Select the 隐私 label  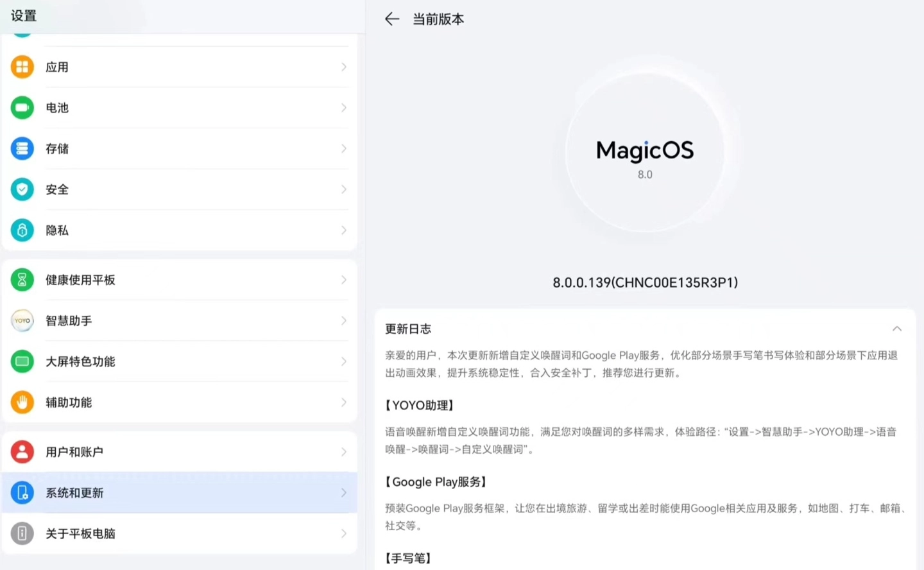(57, 230)
